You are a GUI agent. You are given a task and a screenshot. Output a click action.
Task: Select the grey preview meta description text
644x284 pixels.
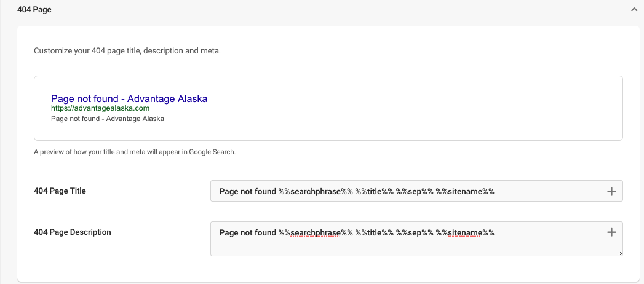[x=108, y=119]
